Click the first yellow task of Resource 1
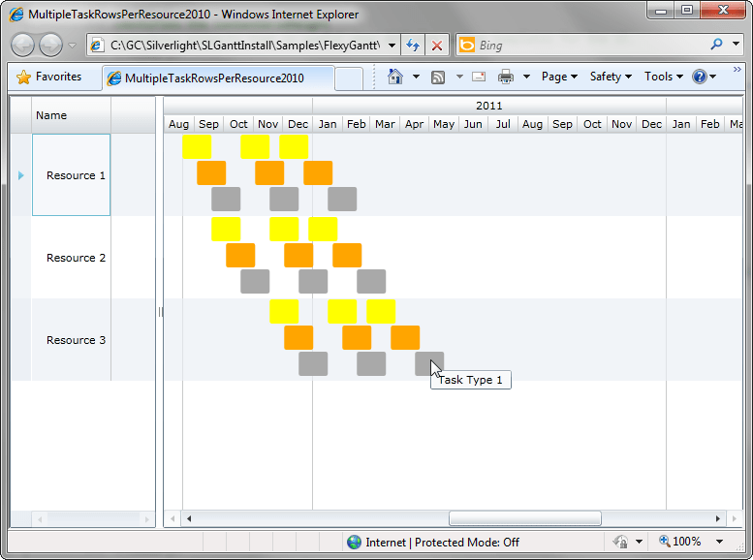This screenshot has width=753, height=560. (197, 146)
